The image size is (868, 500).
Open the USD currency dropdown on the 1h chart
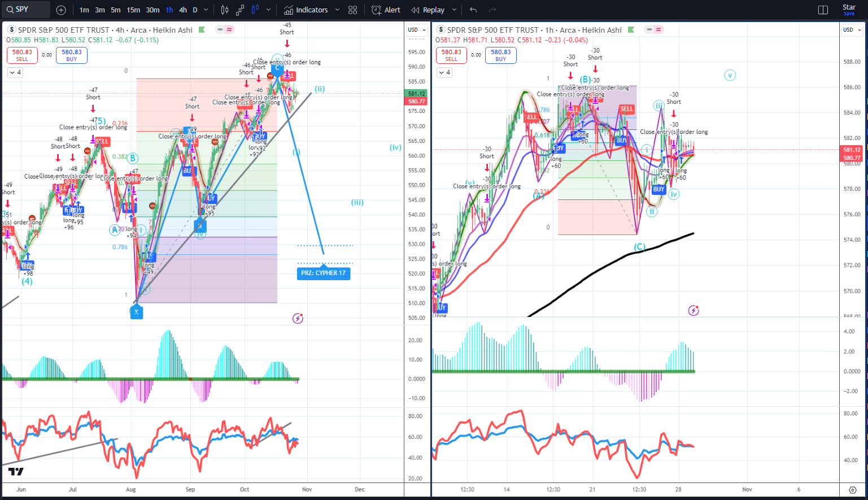[x=852, y=29]
